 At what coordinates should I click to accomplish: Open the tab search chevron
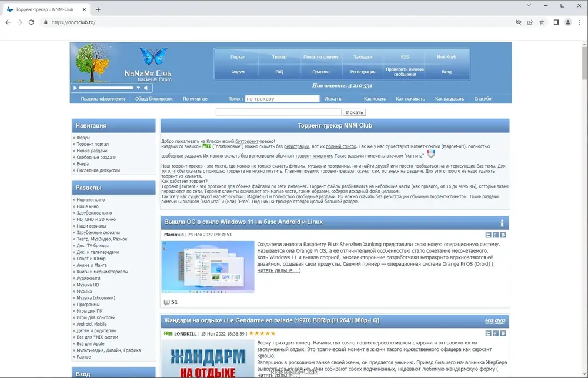tap(529, 6)
